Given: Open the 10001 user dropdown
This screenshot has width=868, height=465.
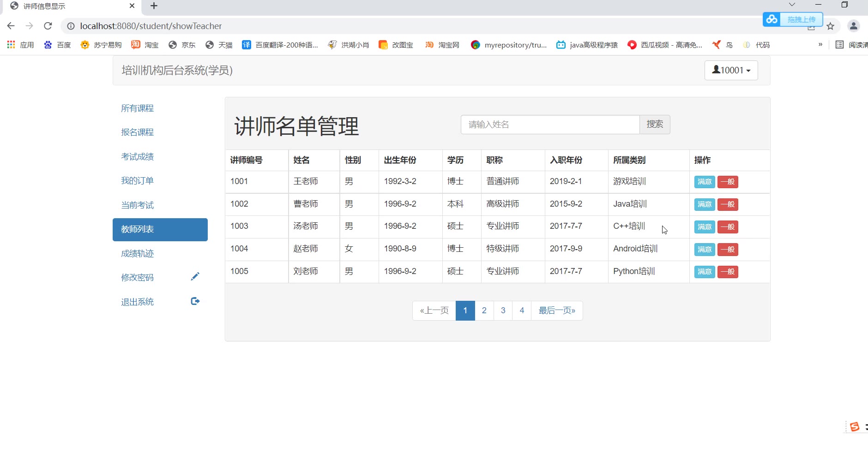Looking at the screenshot, I should [731, 70].
